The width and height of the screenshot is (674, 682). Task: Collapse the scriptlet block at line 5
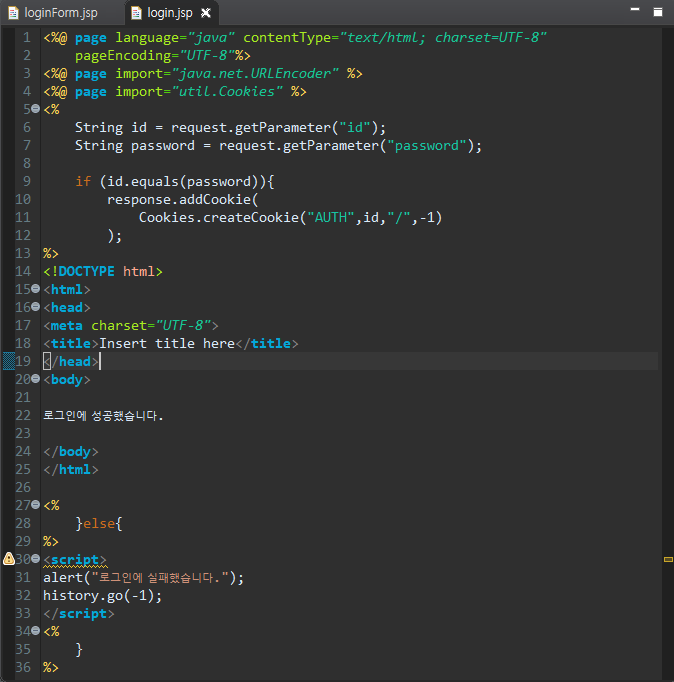tap(36, 108)
